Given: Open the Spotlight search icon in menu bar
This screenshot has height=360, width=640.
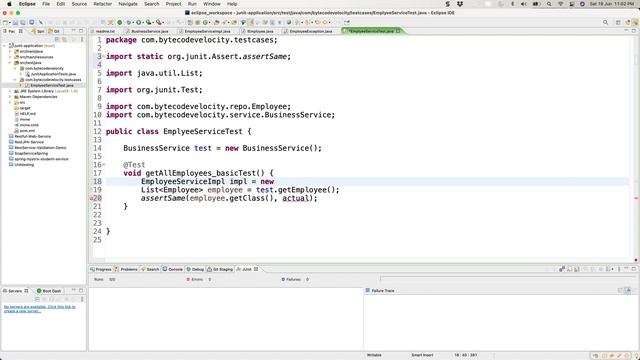Looking at the screenshot, I should [549, 4].
